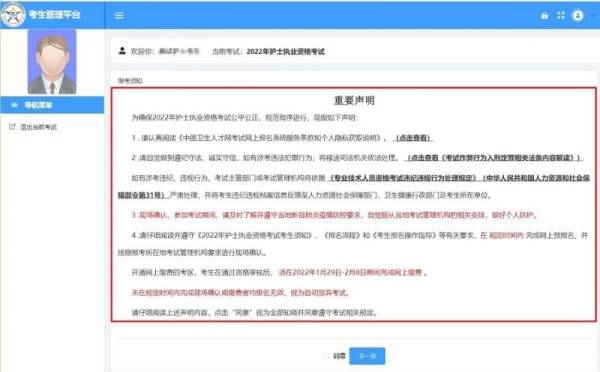The image size is (600, 372).
Task: Click the exit current exam icon
Action: tap(12, 127)
